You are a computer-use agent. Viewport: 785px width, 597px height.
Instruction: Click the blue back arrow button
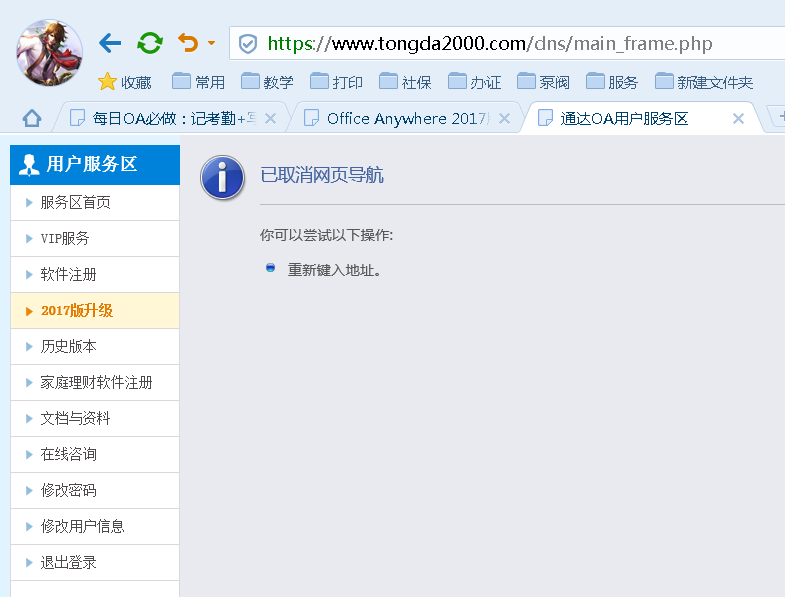(110, 43)
